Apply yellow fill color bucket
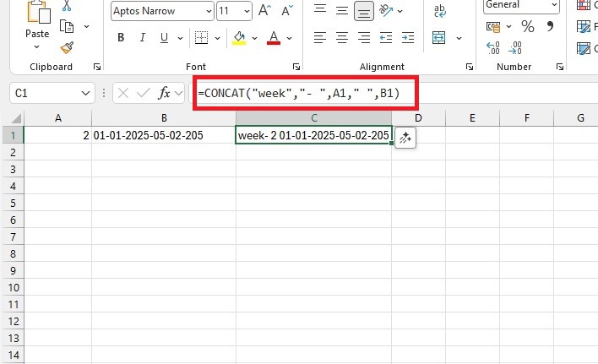 239,38
